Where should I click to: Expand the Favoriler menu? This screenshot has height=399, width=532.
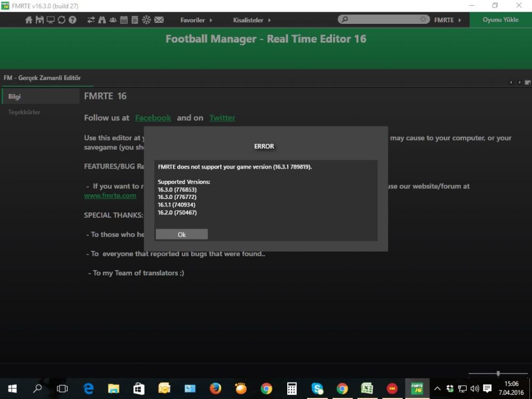[196, 20]
